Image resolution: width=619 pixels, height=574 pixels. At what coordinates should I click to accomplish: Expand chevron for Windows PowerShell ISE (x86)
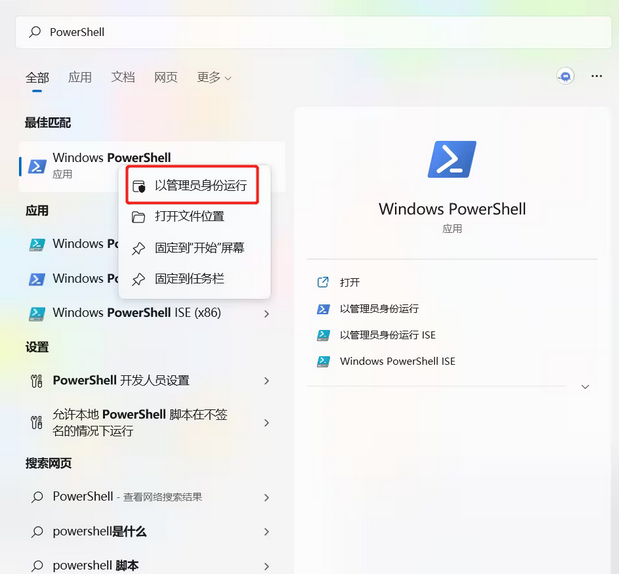click(x=267, y=314)
